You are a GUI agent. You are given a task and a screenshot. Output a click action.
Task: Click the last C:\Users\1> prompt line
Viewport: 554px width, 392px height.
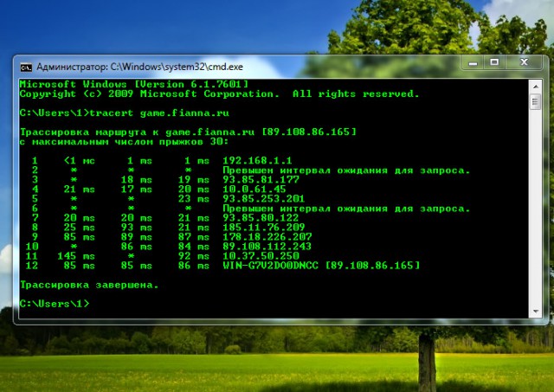point(54,304)
